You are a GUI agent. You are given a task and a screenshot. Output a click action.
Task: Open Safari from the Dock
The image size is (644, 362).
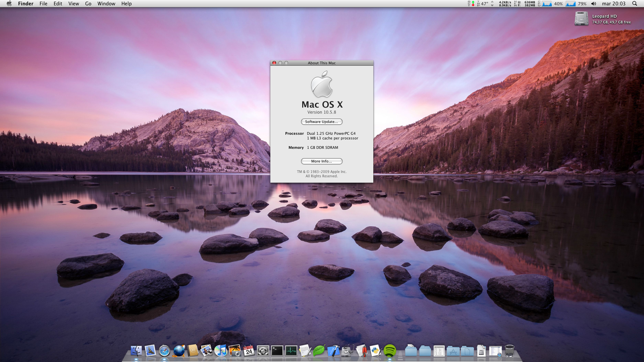click(164, 351)
